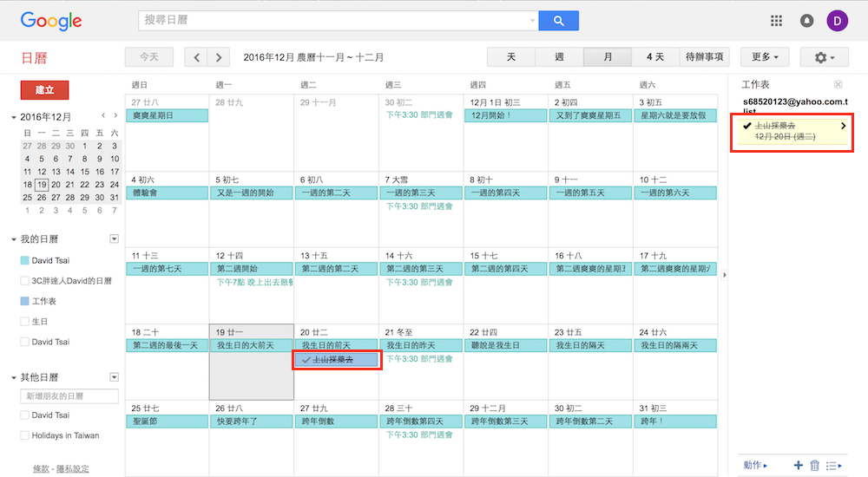Screen dimensions: 868x477
Task: Open the purple D account avatar
Action: 838,21
